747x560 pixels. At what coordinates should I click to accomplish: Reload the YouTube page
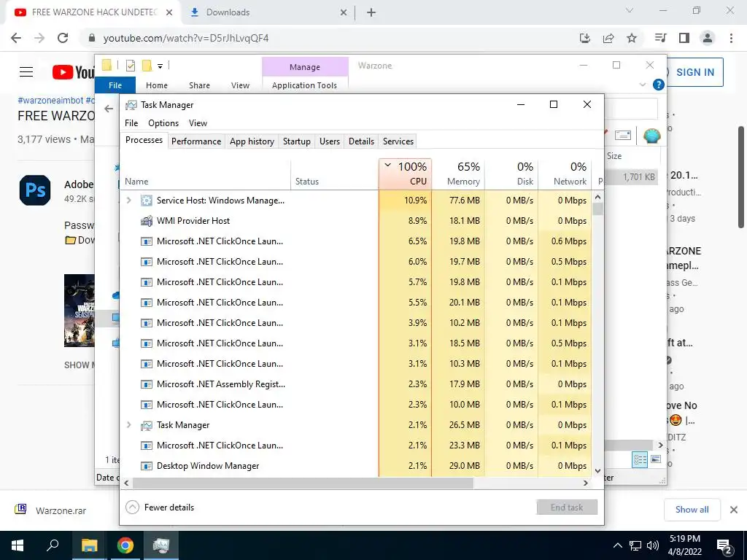point(63,38)
